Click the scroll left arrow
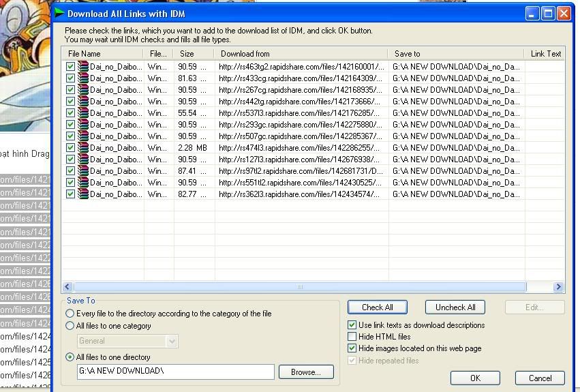This screenshot has width=580, height=392. click(x=67, y=286)
